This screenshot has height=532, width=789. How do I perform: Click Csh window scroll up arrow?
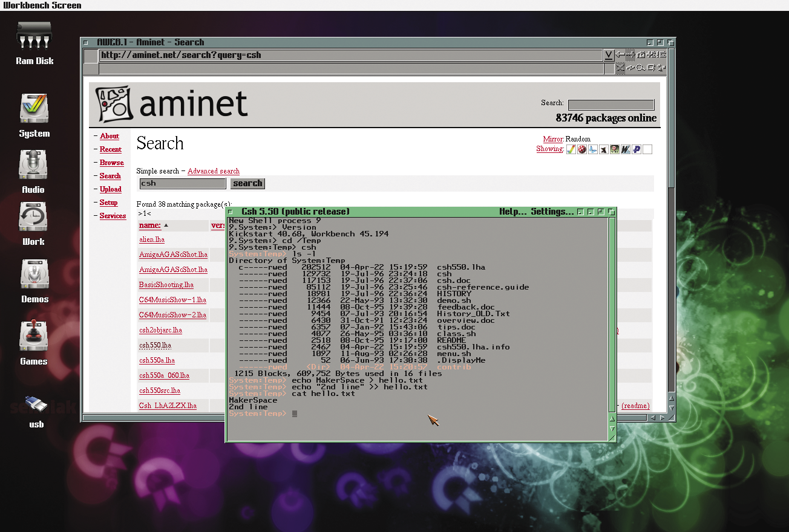(x=612, y=418)
